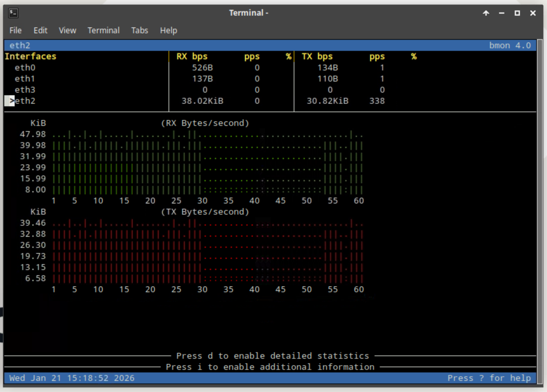This screenshot has width=547, height=392.
Task: Open the Edit menu
Action: (40, 30)
